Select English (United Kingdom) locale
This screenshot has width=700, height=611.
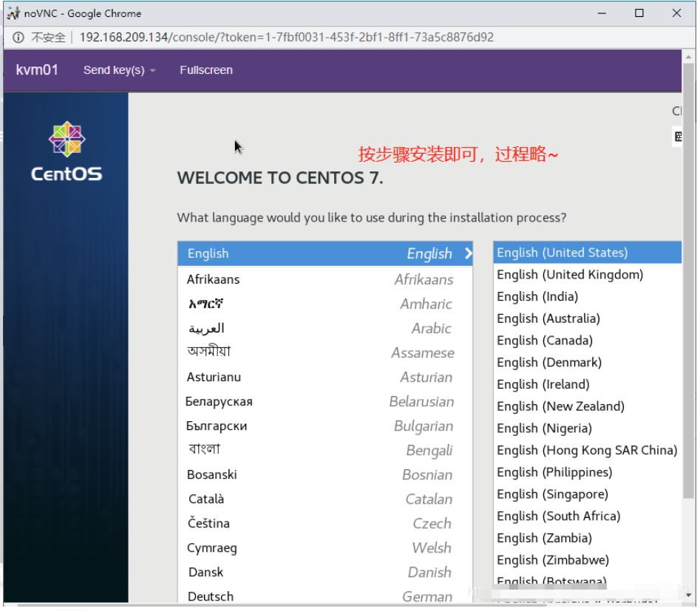point(588,275)
